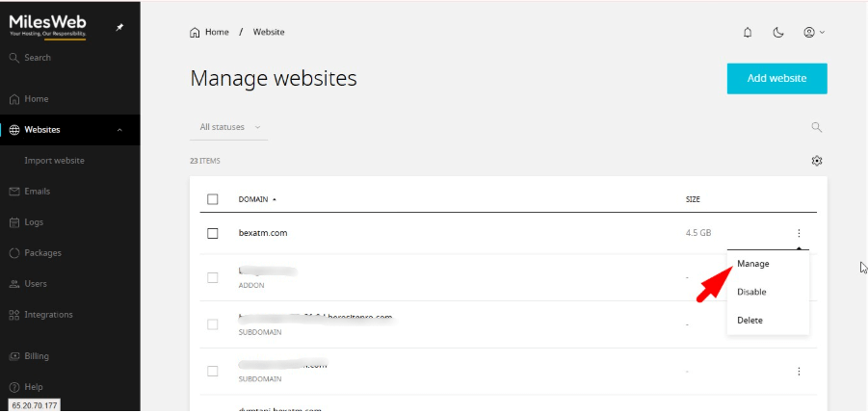This screenshot has height=413, width=868.
Task: Open Import website sub-item
Action: tap(54, 161)
